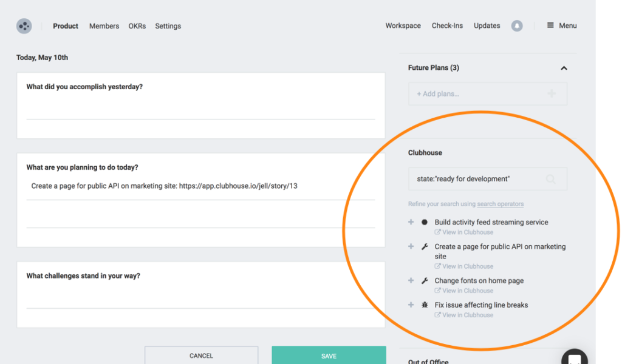Open the Members tab
The image size is (622, 364).
click(x=104, y=26)
